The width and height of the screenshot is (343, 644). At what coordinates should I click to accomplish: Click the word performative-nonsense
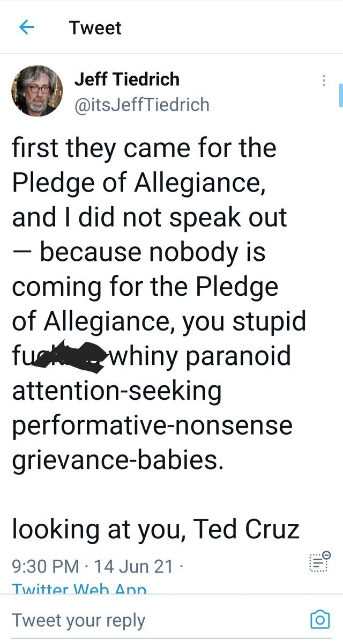(x=152, y=426)
